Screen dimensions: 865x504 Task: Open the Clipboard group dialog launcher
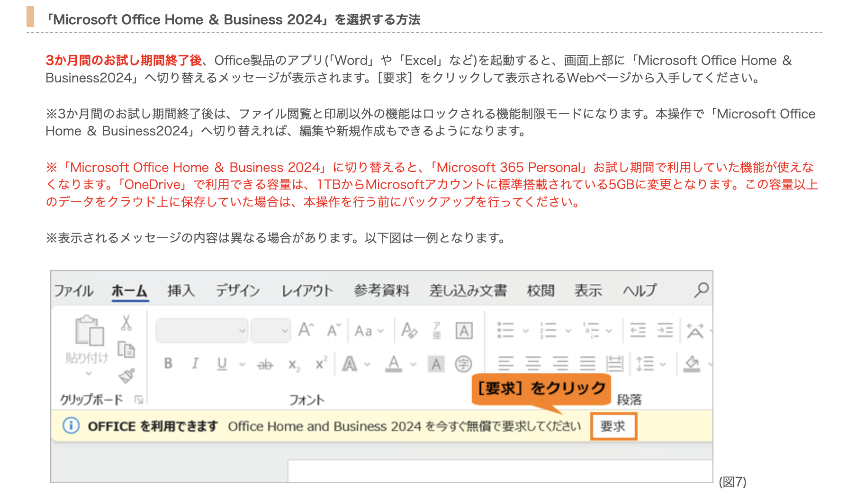coord(139,400)
